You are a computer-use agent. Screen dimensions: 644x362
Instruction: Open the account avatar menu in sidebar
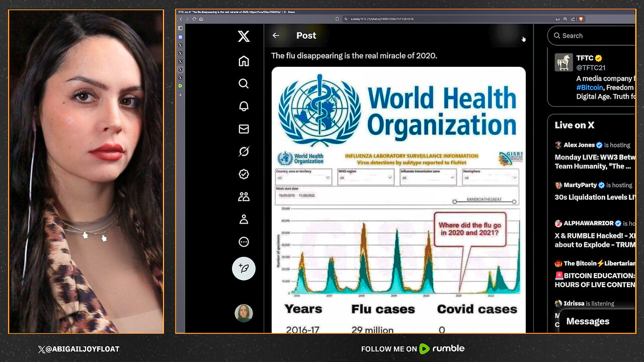point(244,313)
